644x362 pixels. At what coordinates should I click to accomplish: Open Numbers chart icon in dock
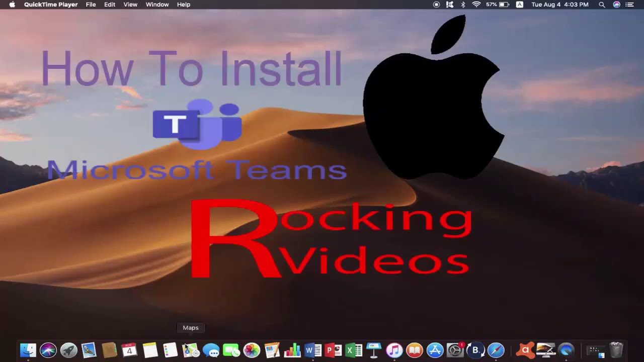(x=292, y=350)
